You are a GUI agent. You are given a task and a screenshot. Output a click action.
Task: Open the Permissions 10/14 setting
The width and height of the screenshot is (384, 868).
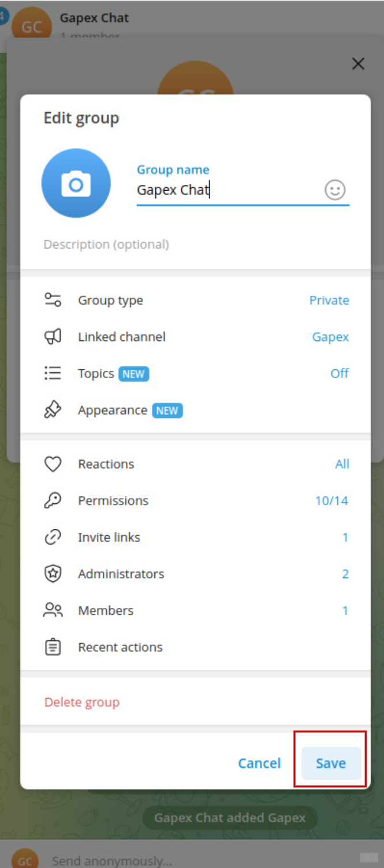point(331,500)
